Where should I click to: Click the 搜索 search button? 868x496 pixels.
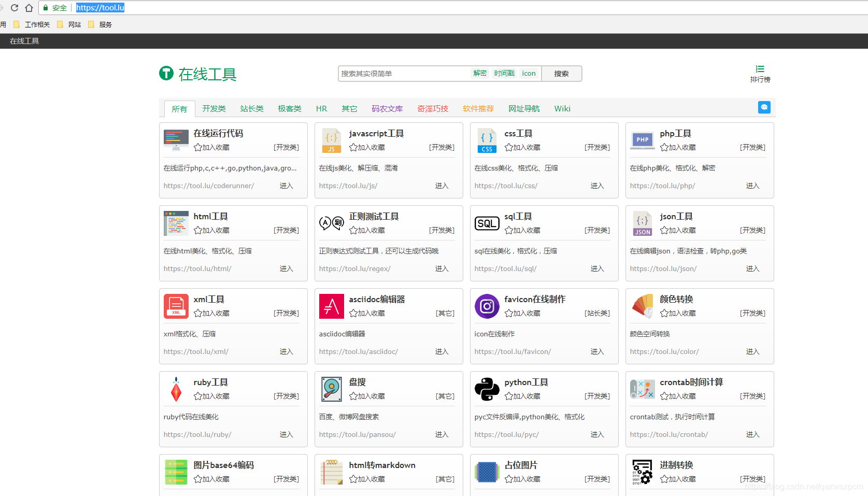click(562, 74)
